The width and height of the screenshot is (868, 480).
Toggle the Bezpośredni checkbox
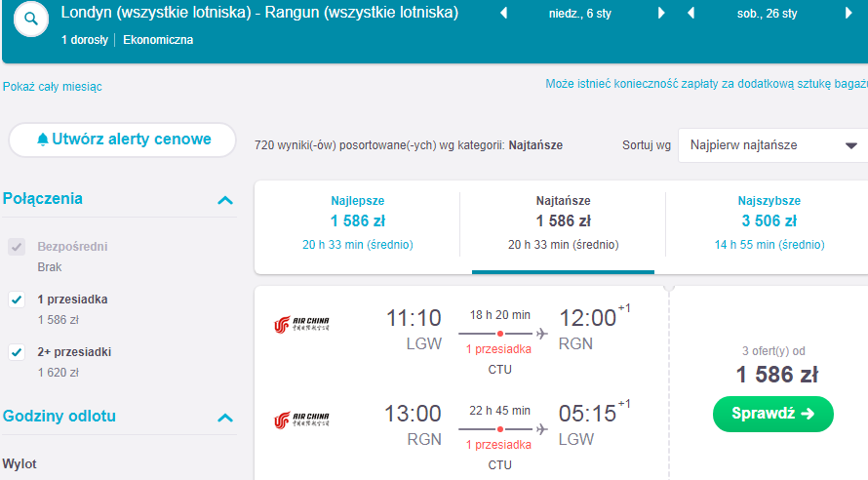(x=17, y=247)
